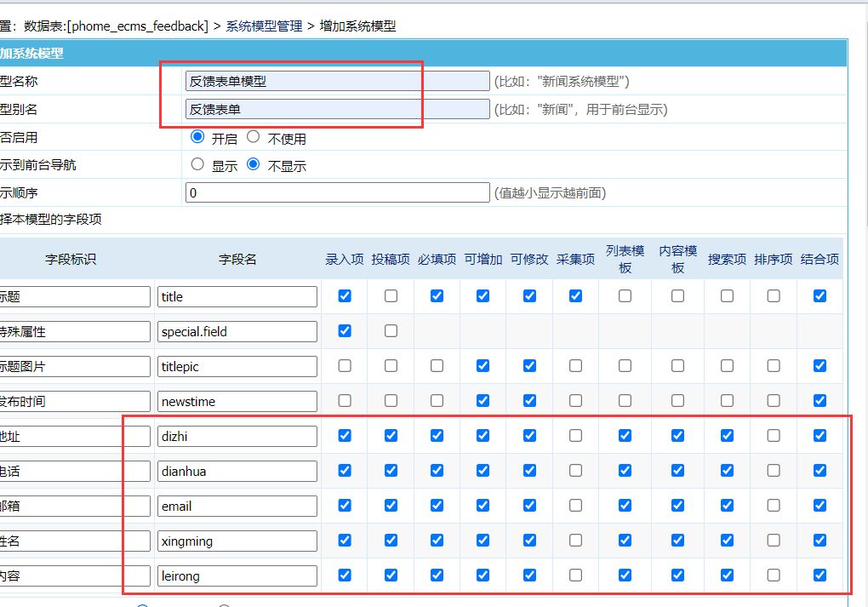868x607 pixels.
Task: Uncheck 可增加 checkbox for titlepic row
Action: (483, 366)
